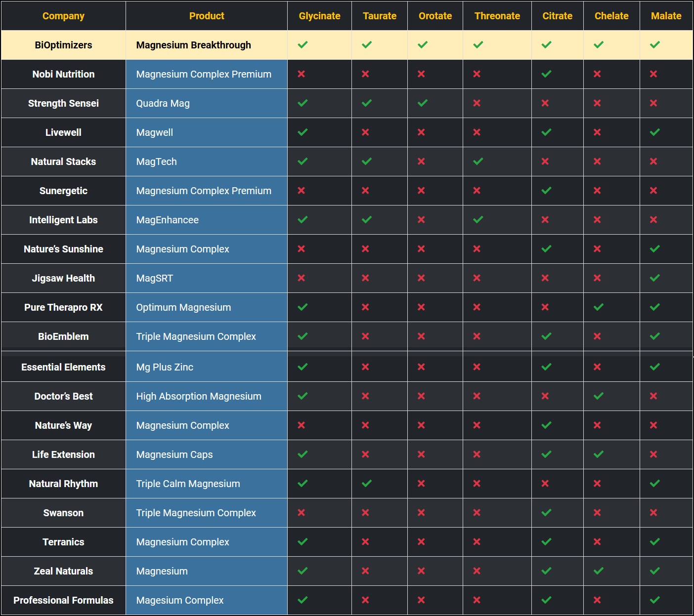Click the Malate cross for Doctor's Best
Viewport: 694px width, 616px height.
[653, 396]
